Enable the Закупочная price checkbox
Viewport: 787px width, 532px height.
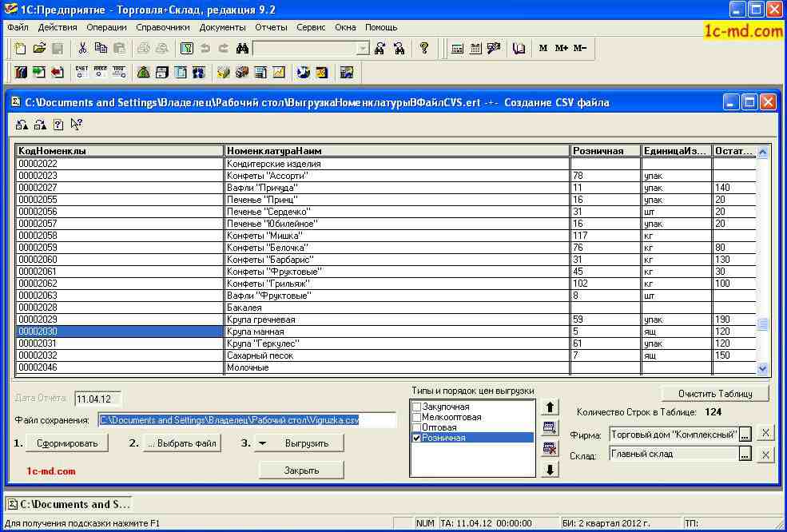click(x=416, y=407)
